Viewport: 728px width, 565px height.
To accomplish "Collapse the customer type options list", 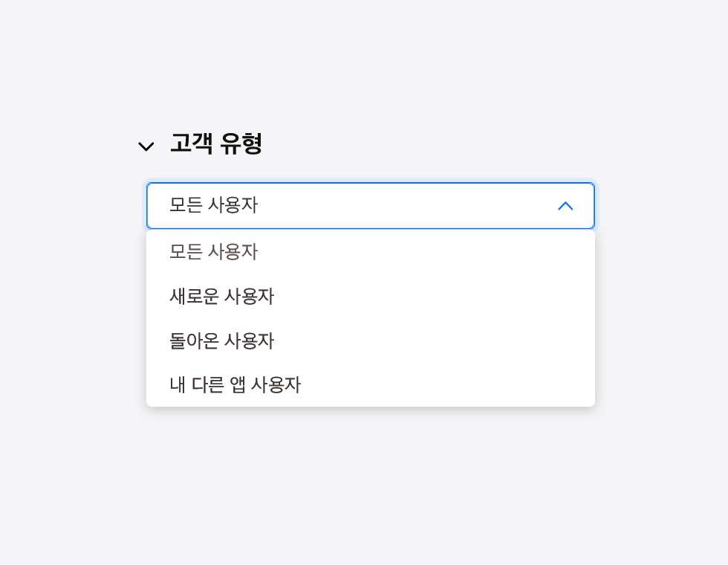I will click(565, 206).
